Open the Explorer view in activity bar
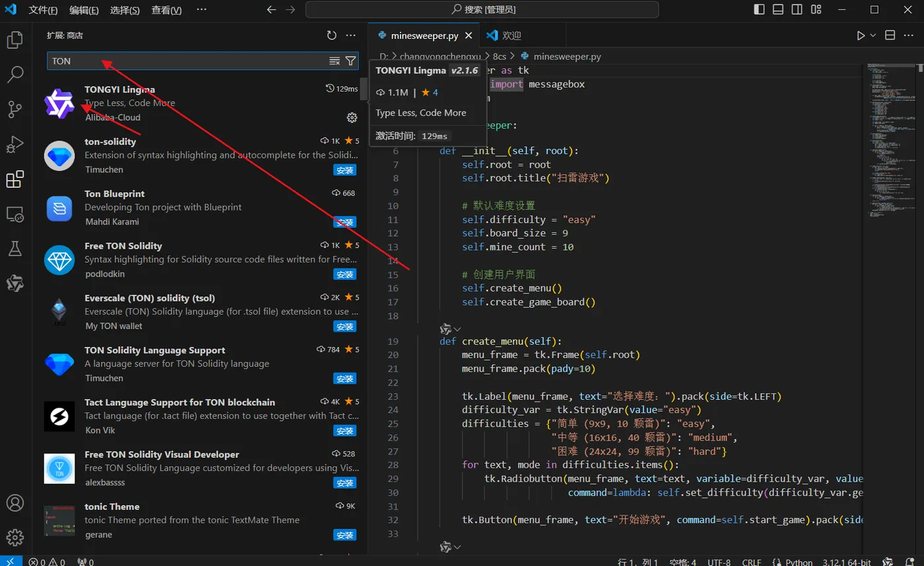Image resolution: width=924 pixels, height=566 pixels. 15,40
